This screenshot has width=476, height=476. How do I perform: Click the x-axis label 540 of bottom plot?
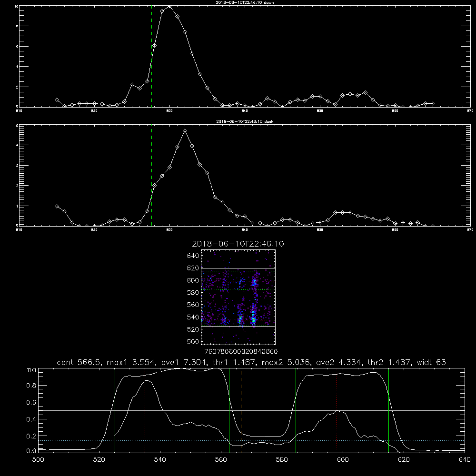tap(160, 460)
